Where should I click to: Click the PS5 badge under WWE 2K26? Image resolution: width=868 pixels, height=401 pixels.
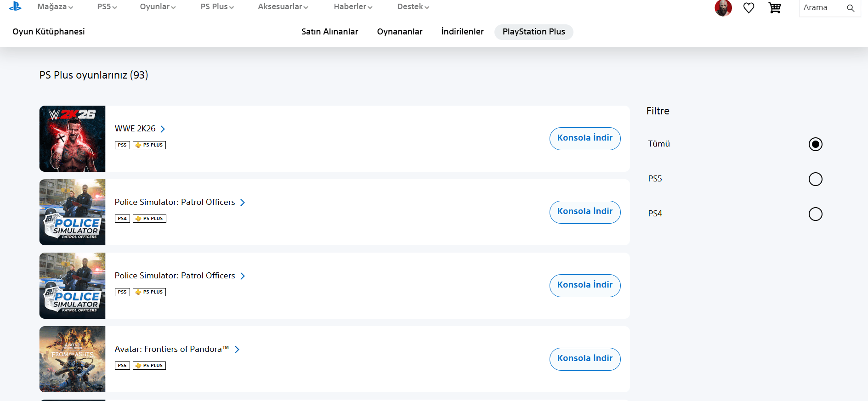[122, 145]
